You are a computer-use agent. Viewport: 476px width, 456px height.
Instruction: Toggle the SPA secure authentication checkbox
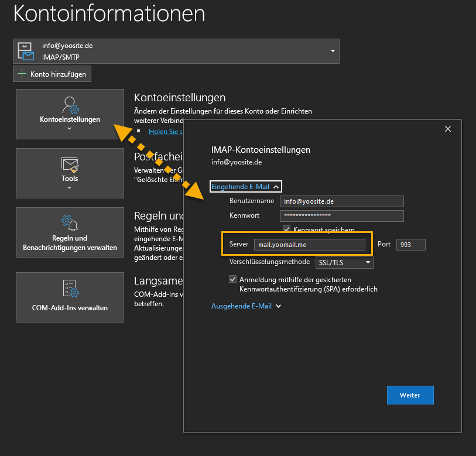233,280
